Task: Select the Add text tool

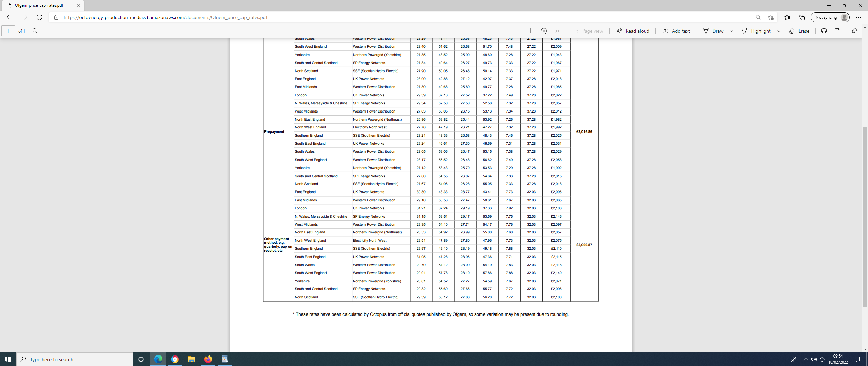Action: [676, 31]
